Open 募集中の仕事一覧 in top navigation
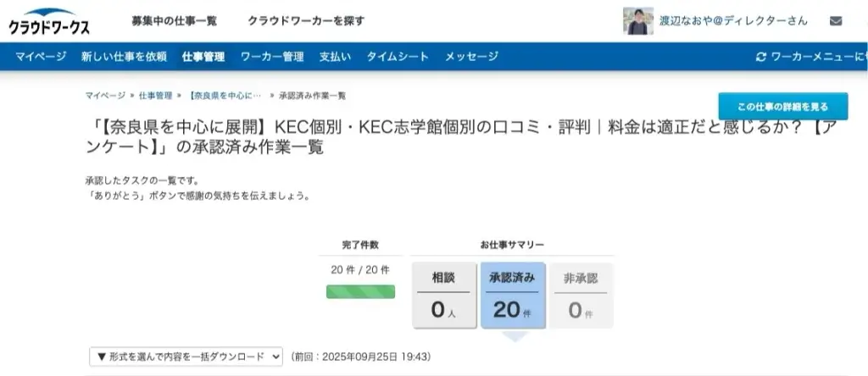The image size is (868, 376). (x=173, y=20)
